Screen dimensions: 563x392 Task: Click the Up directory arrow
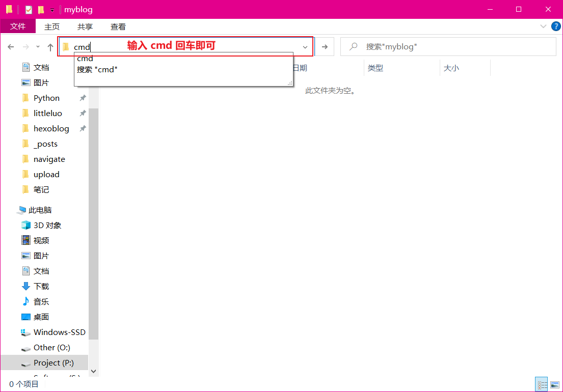click(50, 47)
